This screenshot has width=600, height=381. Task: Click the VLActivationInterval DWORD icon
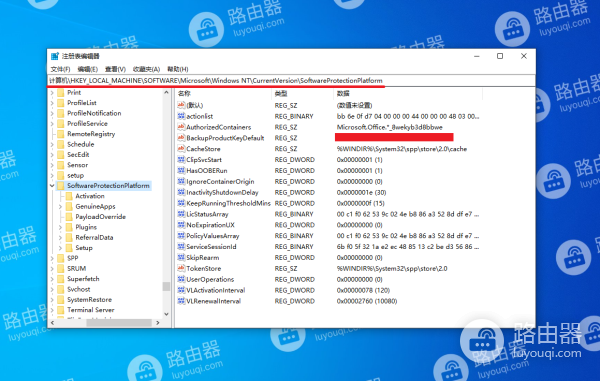click(x=181, y=290)
